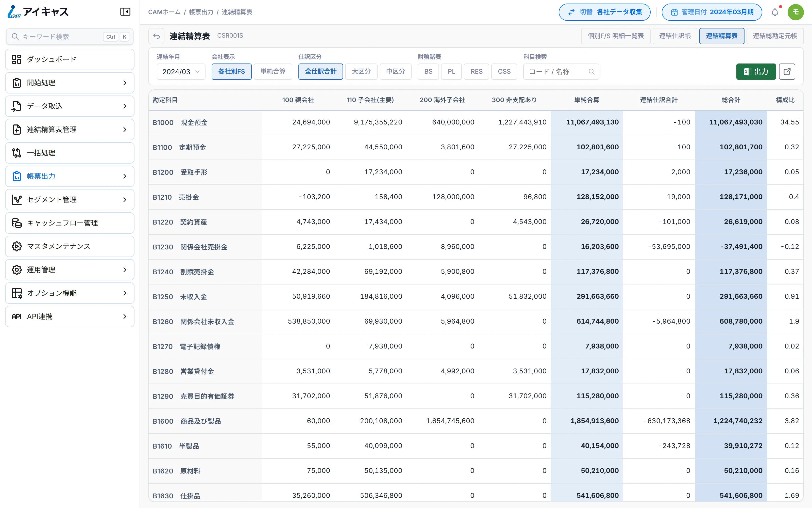
Task: Switch to 連結総勘定元帳 tab
Action: click(x=775, y=36)
